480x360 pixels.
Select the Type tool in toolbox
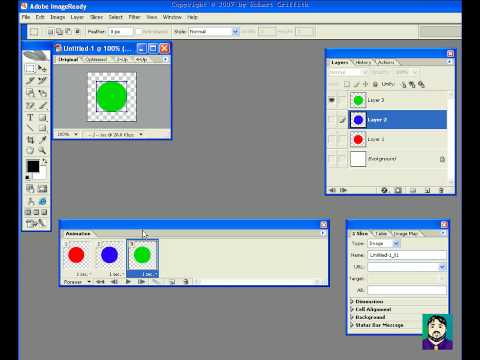pos(30,117)
